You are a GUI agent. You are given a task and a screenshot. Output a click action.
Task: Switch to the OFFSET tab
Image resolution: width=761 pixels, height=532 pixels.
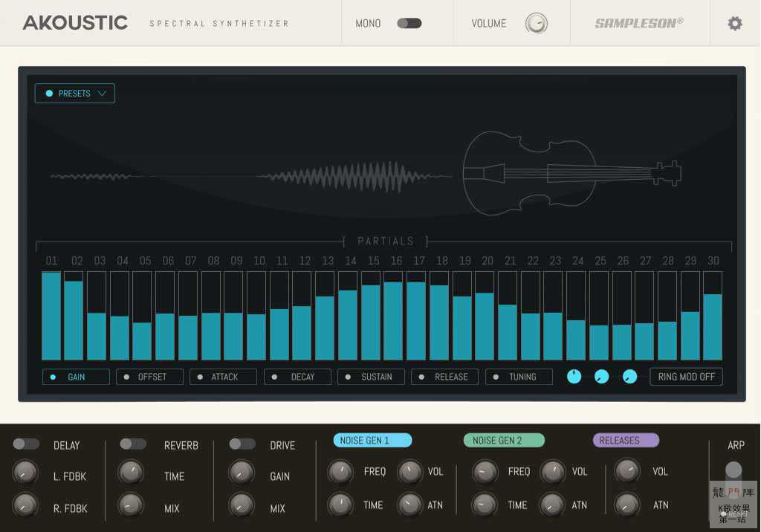coord(150,377)
